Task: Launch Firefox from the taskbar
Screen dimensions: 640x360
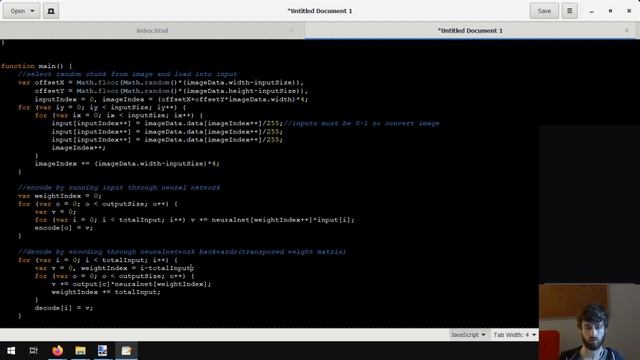Action: (58, 351)
